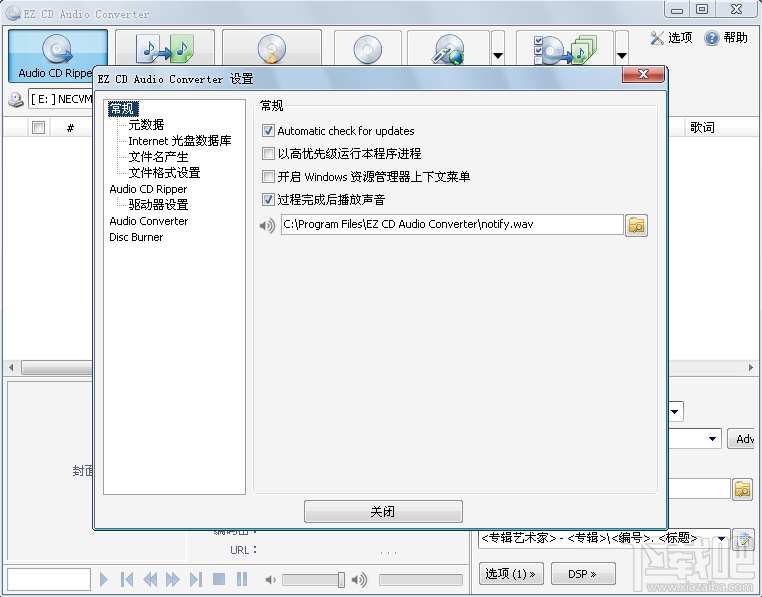Click the 关闭 button
This screenshot has height=597, width=762.
(383, 511)
